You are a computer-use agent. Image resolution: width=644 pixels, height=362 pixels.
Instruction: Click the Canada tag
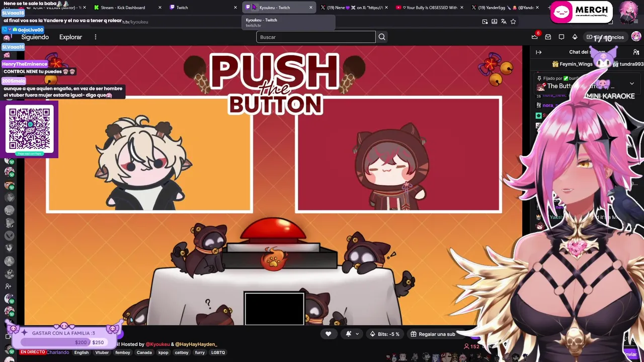(144, 352)
